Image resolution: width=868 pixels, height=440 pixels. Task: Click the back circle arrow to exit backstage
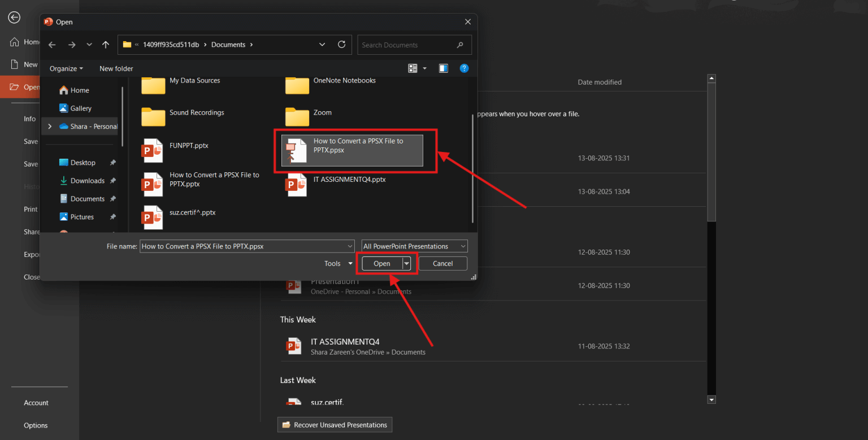(x=14, y=17)
